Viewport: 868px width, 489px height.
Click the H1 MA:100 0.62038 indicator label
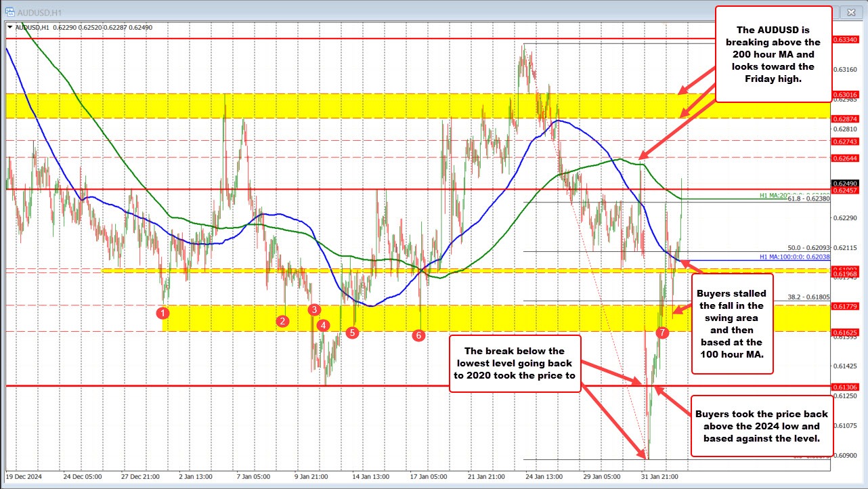pyautogui.click(x=795, y=258)
